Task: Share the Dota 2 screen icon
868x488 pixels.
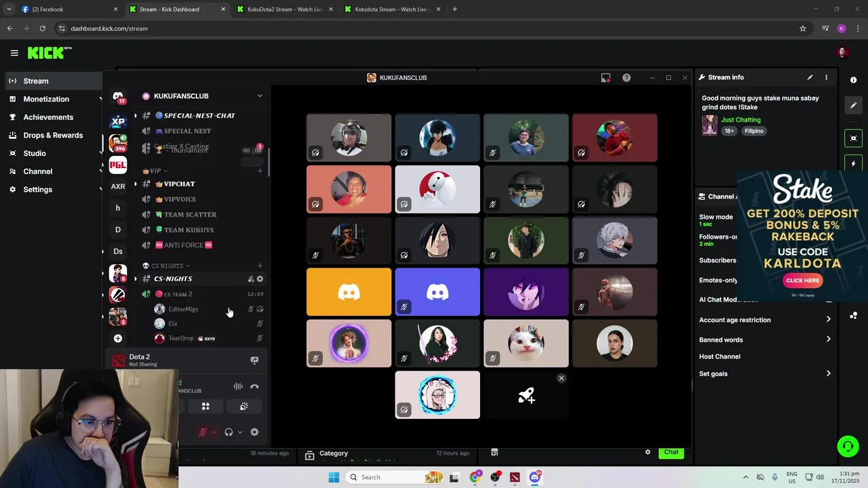Action: click(254, 361)
